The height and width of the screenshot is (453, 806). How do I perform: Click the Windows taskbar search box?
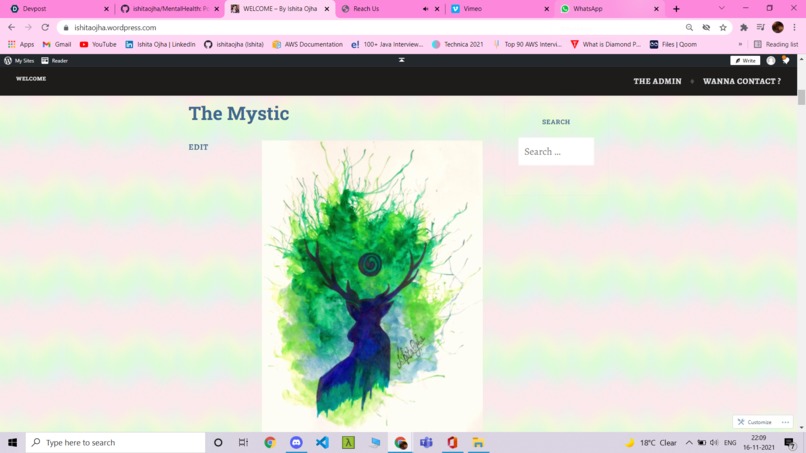[115, 442]
